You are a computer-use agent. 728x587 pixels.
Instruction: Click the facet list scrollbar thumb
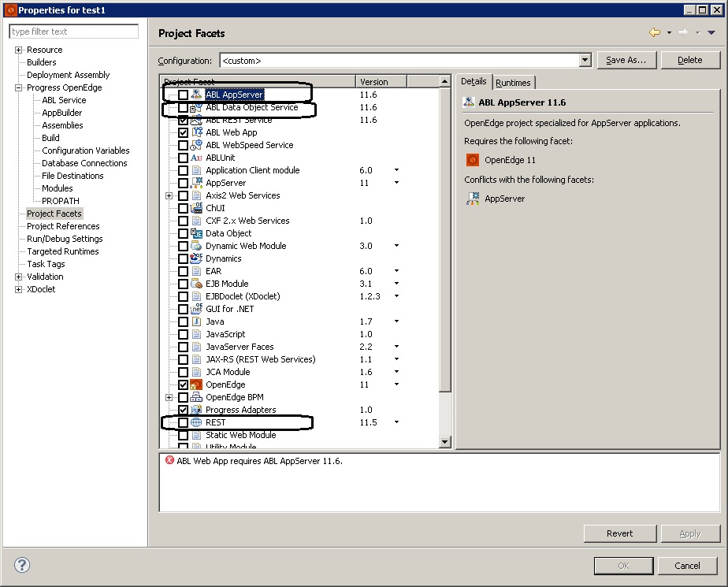click(445, 240)
